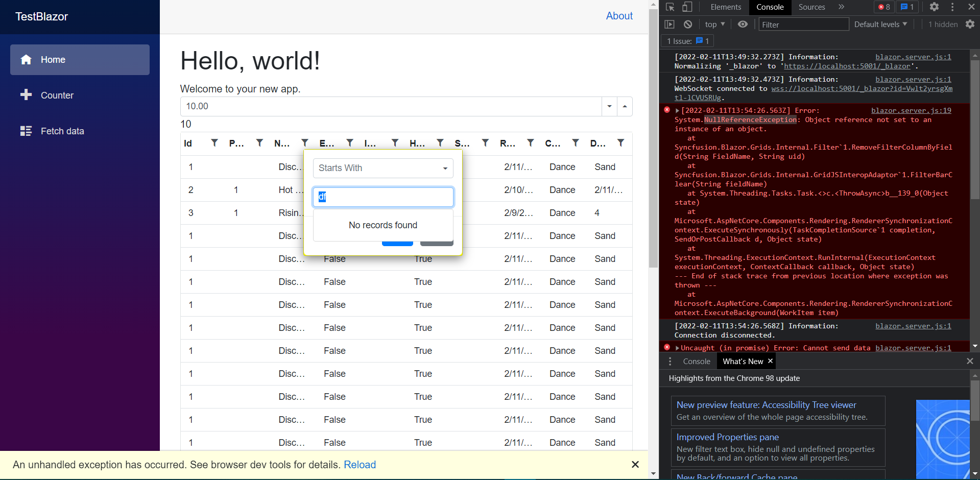980x480 pixels.
Task: Click the Reload link in error banner
Action: point(360,465)
